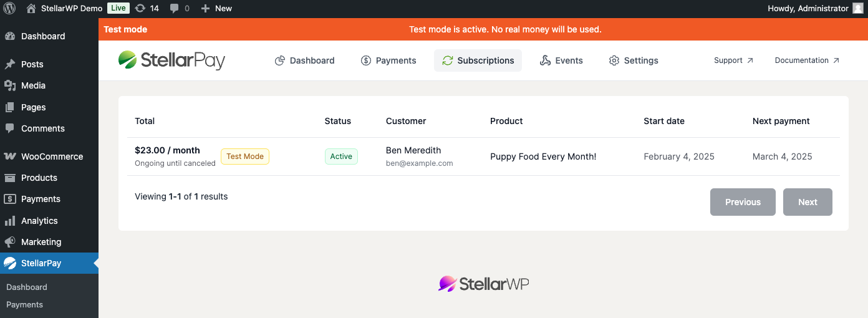Open Payments submenu under StellarPay
868x318 pixels.
(x=24, y=305)
